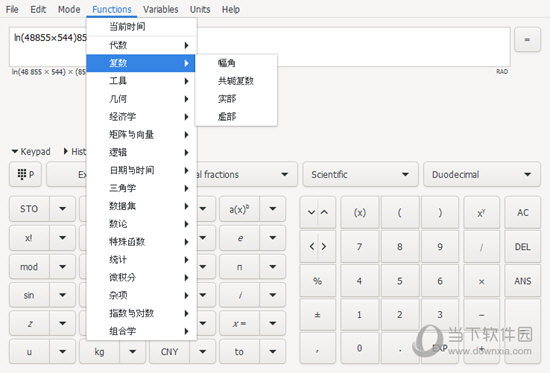Select 实部 function in the submenu
Image resolution: width=550 pixels, height=373 pixels.
coord(236,99)
